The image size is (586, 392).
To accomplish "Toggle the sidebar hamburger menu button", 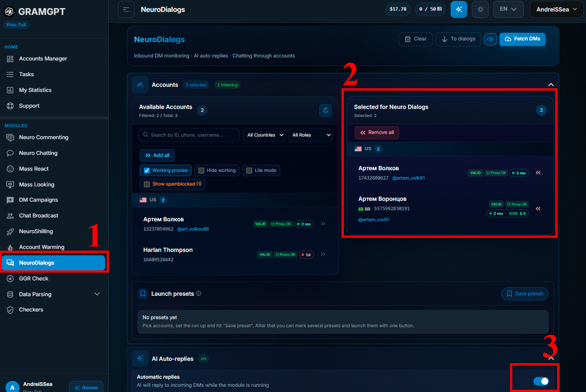I will click(x=126, y=9).
